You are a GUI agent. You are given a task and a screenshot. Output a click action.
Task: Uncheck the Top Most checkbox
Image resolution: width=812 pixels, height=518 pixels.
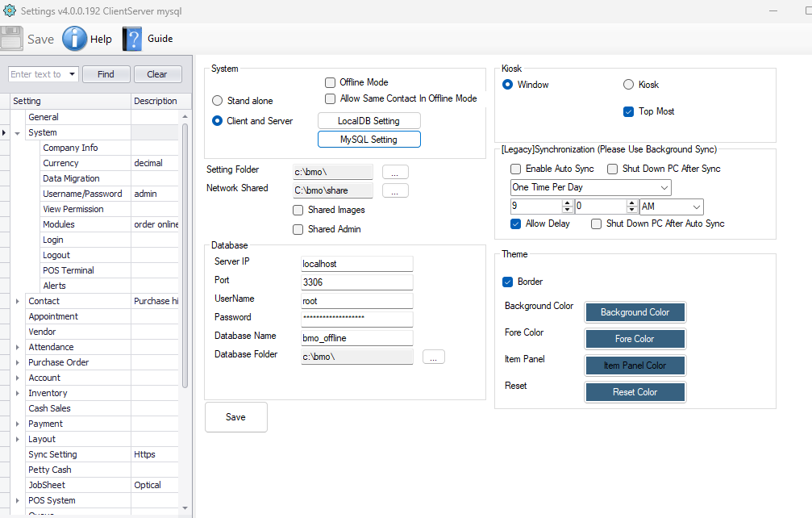pyautogui.click(x=628, y=111)
